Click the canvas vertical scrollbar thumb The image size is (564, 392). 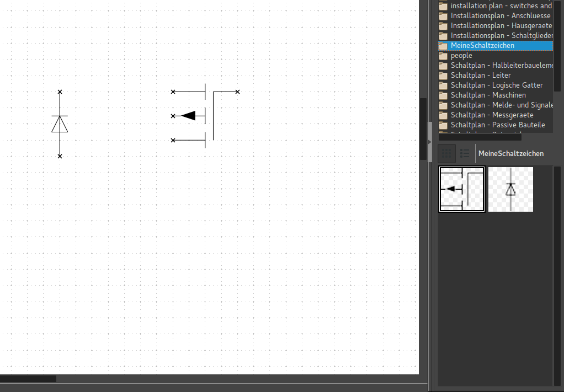[x=423, y=128]
